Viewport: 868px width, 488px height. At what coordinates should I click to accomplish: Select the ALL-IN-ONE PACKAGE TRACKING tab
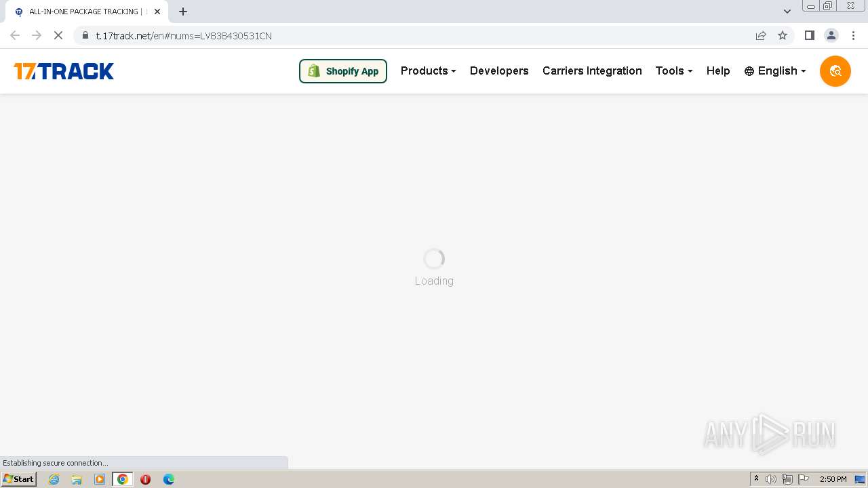tap(87, 12)
